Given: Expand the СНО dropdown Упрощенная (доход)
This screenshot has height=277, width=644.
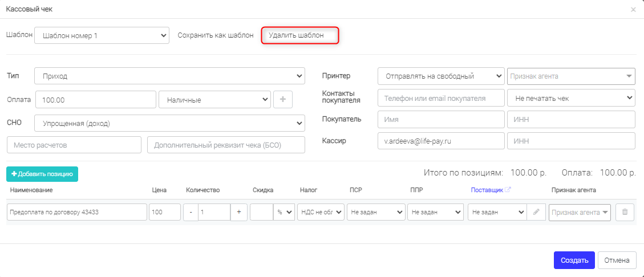Looking at the screenshot, I should tap(170, 123).
